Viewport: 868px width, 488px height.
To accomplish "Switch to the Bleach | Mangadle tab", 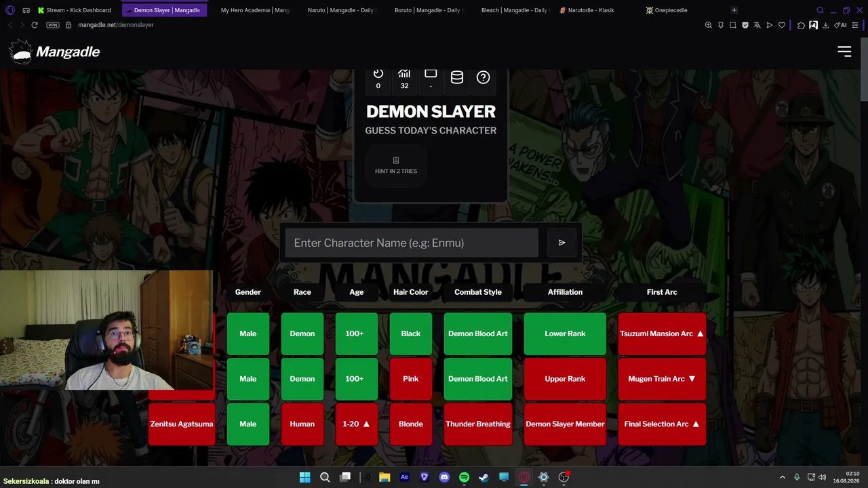I will pos(515,10).
